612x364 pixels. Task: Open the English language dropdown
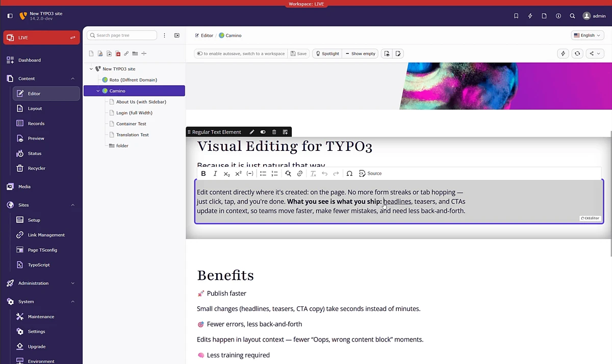[x=588, y=35]
